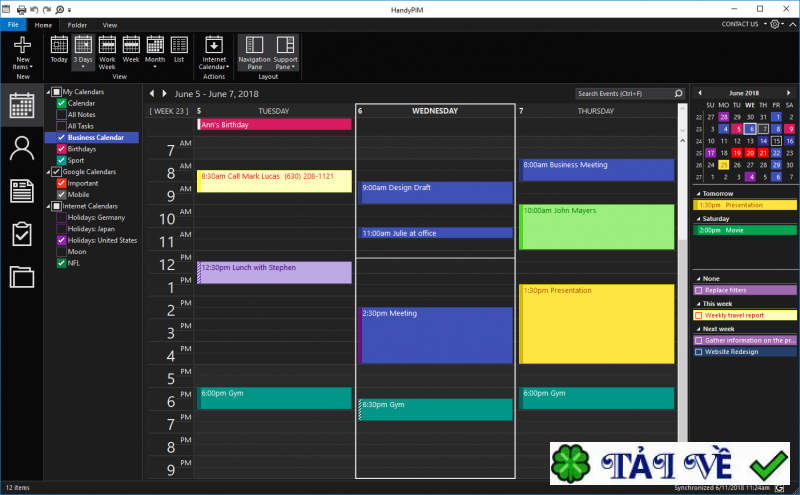Viewport: 800px width, 495px height.
Task: Select the Replace filters task
Action: 745,290
